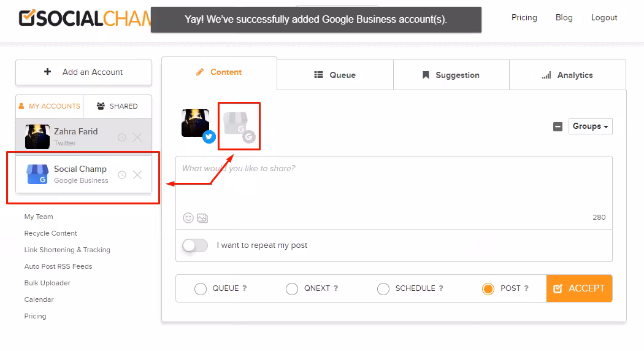Open Pricing in the sidebar list
This screenshot has height=351, width=644.
(x=35, y=316)
